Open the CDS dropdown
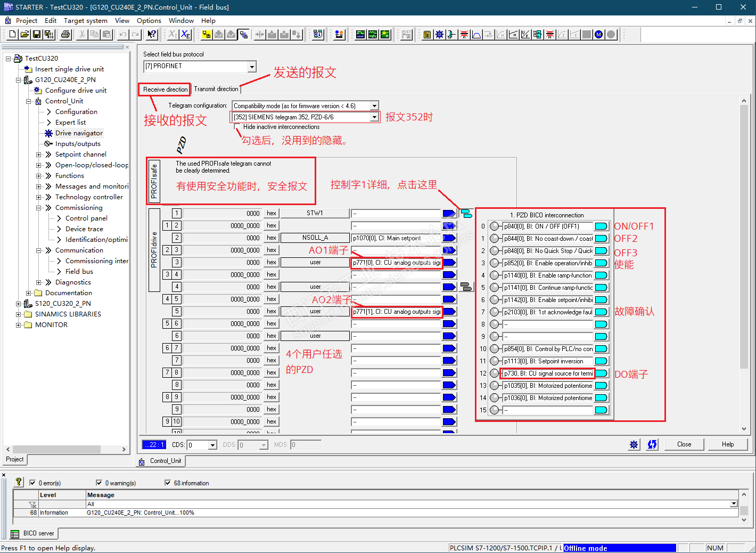The height and width of the screenshot is (553, 756). [x=212, y=445]
